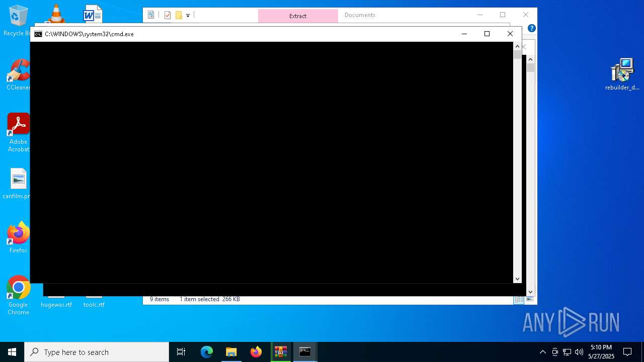Launch CCleaner from the desktop
644x362 pixels.
pyautogui.click(x=18, y=74)
